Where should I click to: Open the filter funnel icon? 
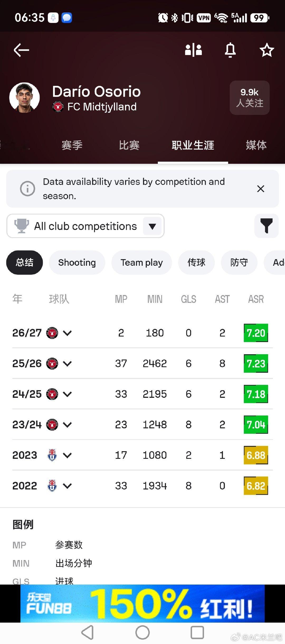267,226
